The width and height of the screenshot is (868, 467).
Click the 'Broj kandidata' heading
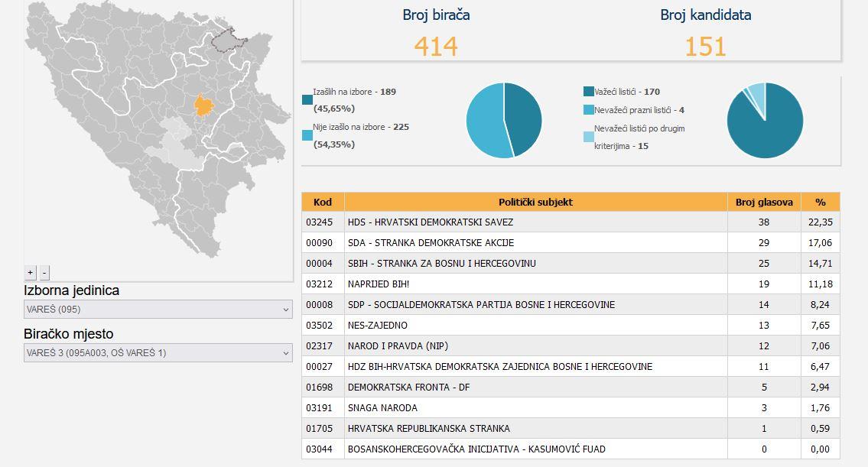click(x=706, y=15)
